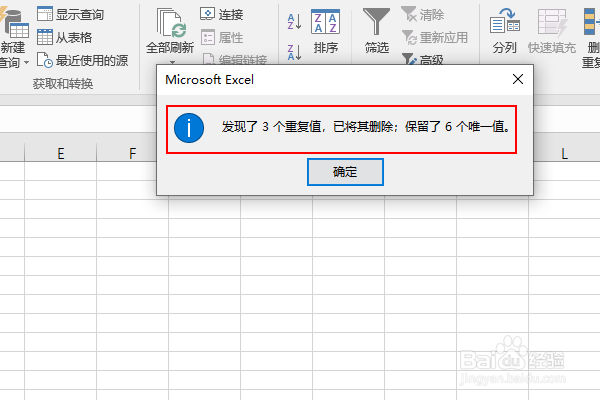Click the 确定 button in the dialog
Screen dimensions: 600x400
coord(345,172)
